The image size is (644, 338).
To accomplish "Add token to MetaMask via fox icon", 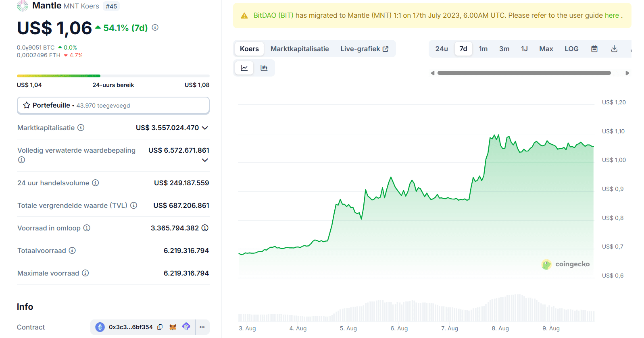I will (173, 327).
